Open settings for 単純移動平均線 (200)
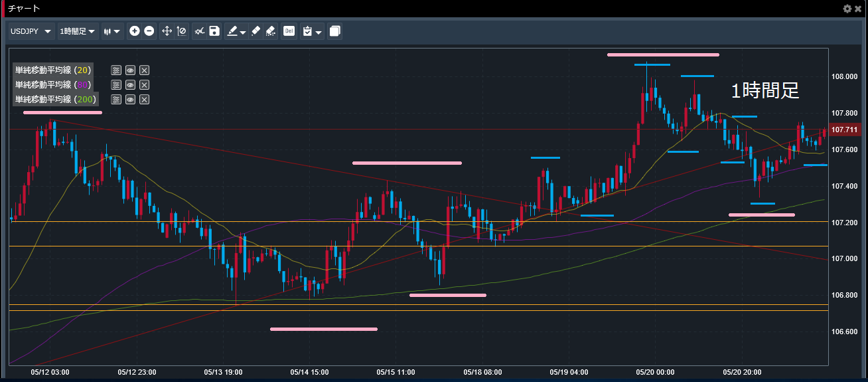 click(116, 99)
